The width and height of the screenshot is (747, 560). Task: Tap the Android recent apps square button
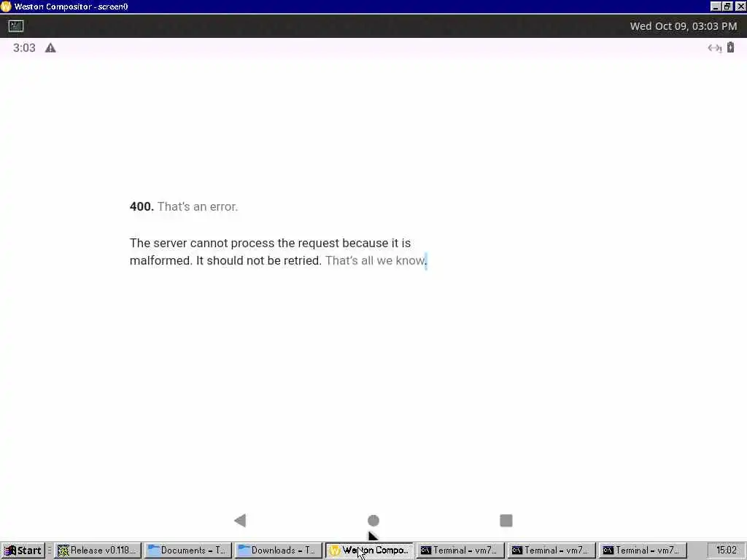506,521
